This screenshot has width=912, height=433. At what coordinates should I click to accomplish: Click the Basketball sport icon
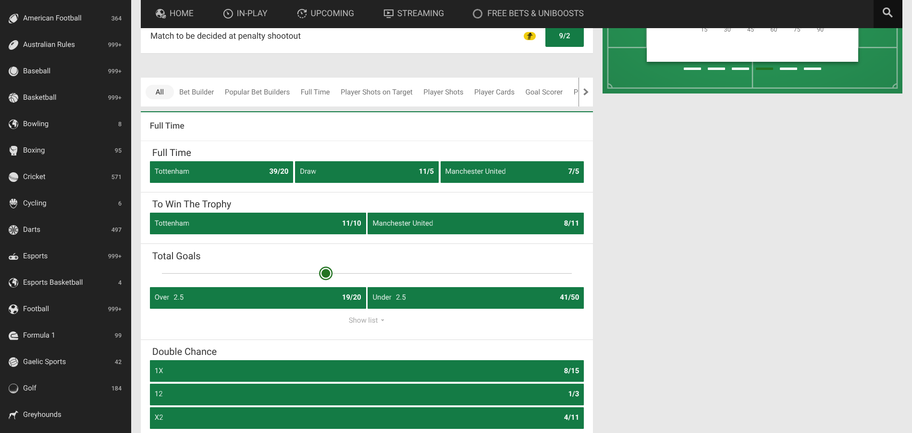point(13,98)
